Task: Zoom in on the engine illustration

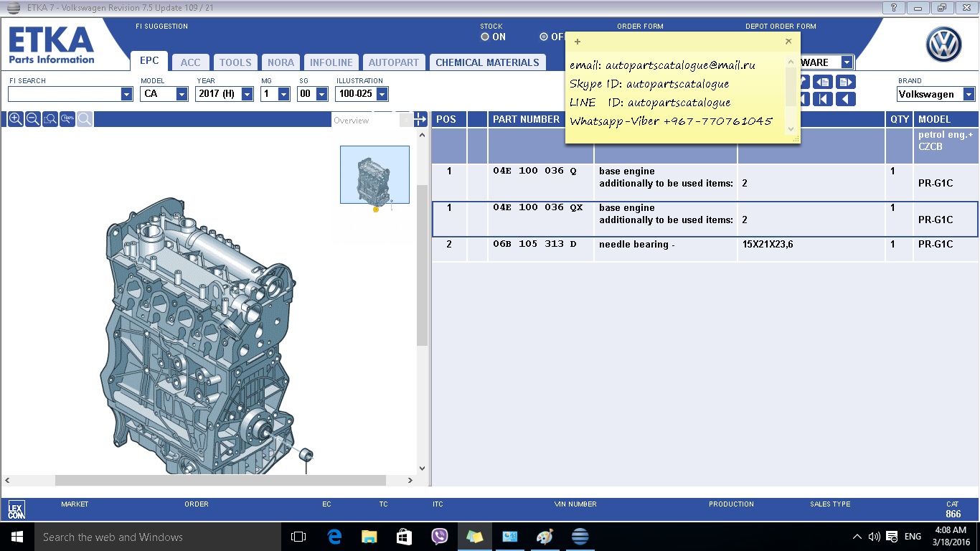Action: pos(15,119)
